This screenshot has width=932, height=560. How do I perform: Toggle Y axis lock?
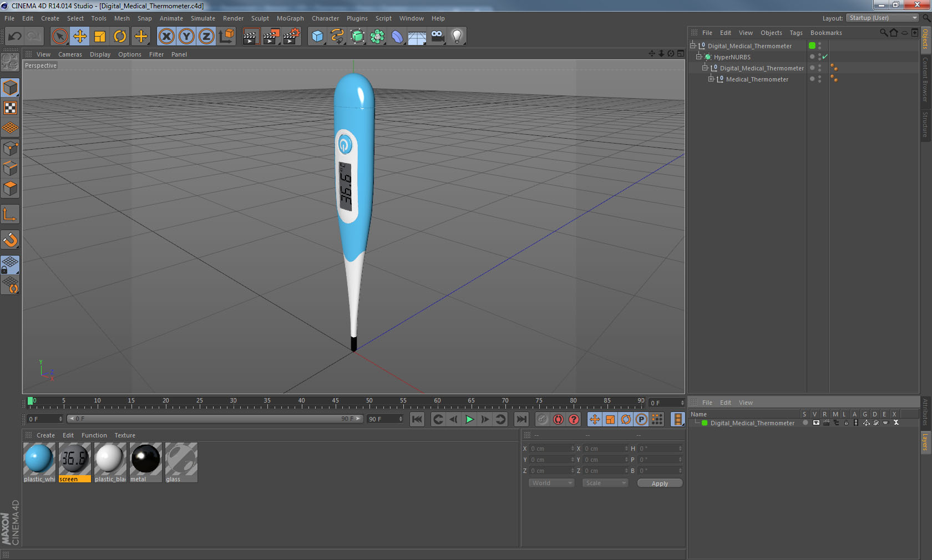pos(186,37)
